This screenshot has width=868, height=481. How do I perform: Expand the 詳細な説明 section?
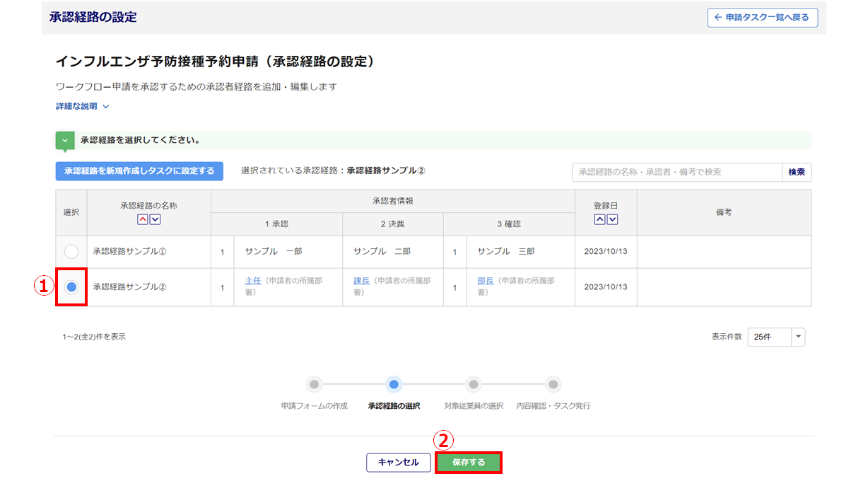coord(82,106)
